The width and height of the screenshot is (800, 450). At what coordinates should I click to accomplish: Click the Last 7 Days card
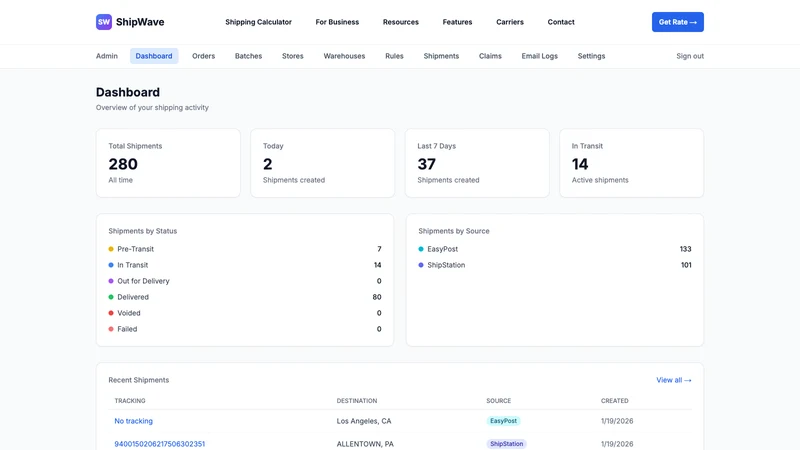point(477,163)
